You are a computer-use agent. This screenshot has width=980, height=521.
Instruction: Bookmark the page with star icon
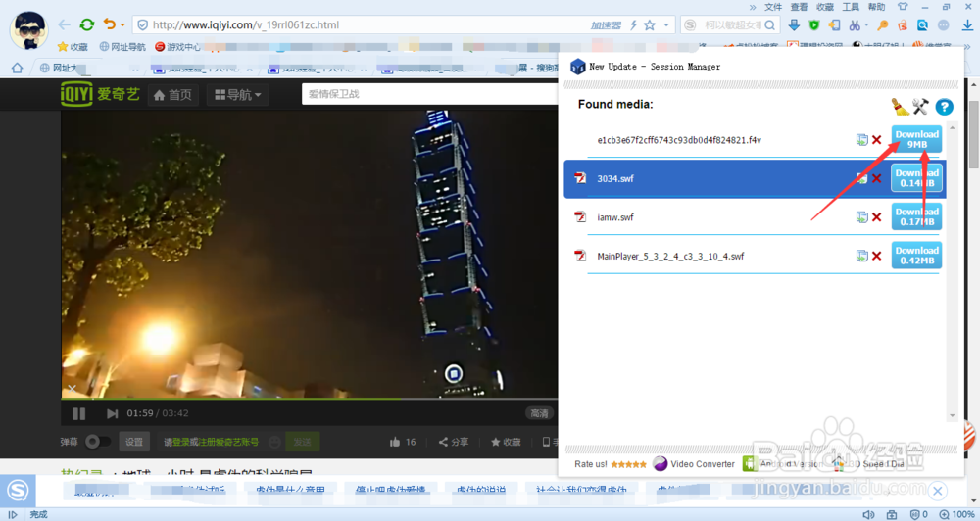(650, 25)
